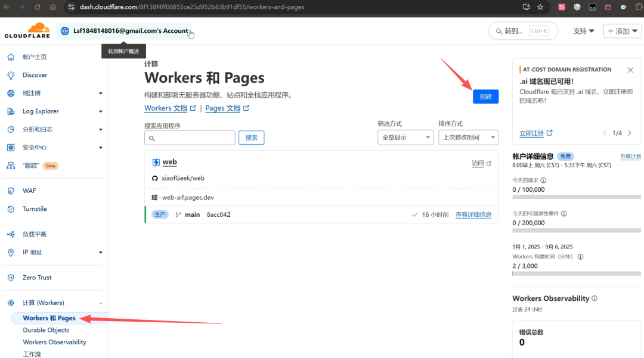Click the tracing sidebar icon
Screen dimensions: 644x358
[x=11, y=166]
